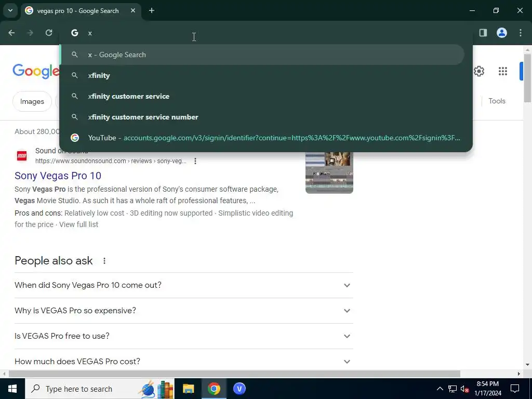Click the Chrome taskbar icon
Screen dimensions: 532x399
point(214,389)
